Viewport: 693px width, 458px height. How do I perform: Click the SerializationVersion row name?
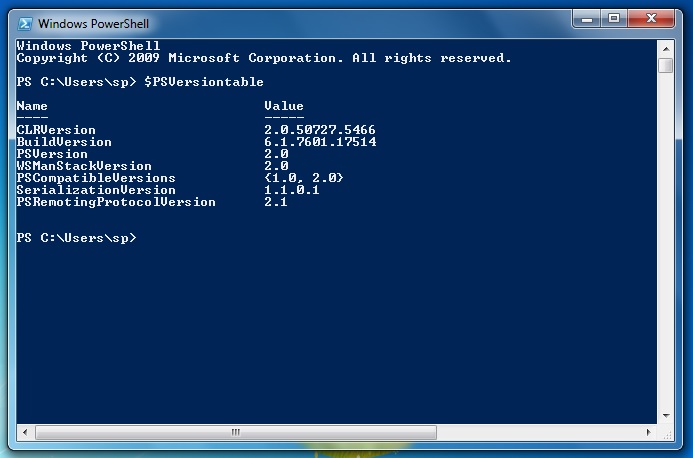click(96, 190)
